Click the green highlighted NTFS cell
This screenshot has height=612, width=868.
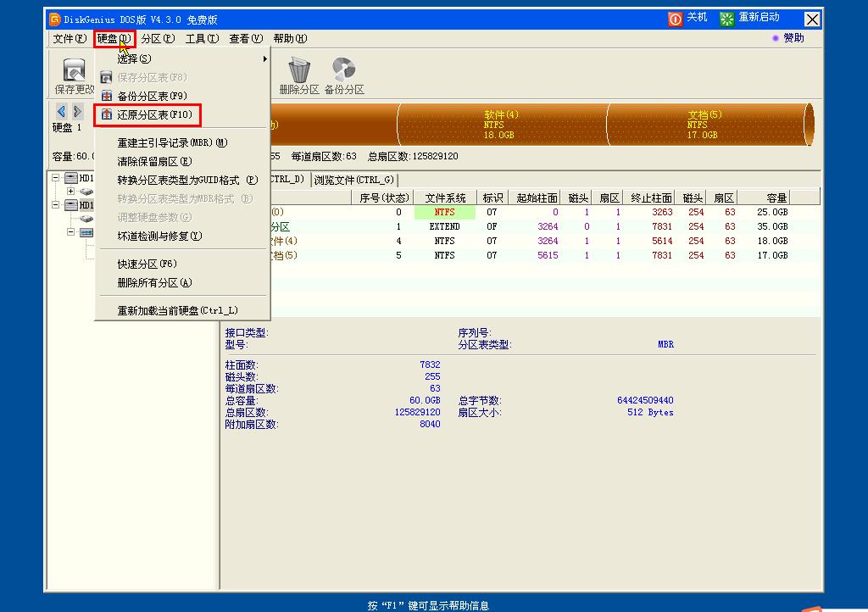coord(444,212)
